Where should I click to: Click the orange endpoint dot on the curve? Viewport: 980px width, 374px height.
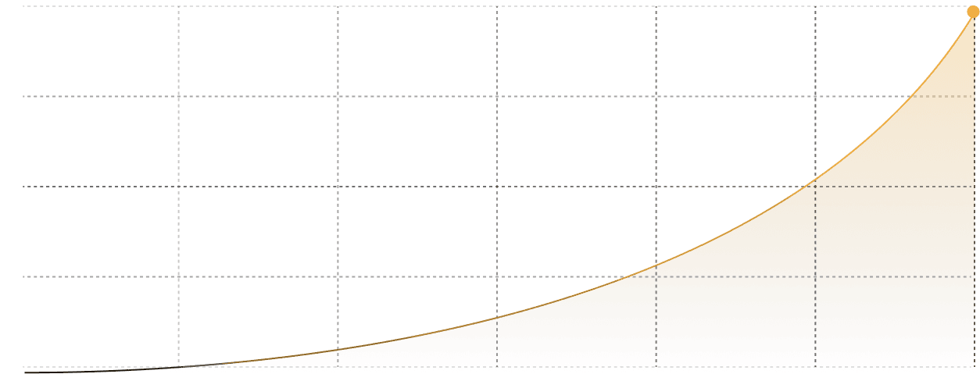click(972, 12)
